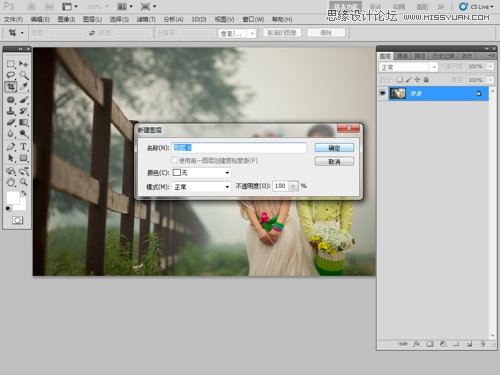Select the Eyedropper tool
Image resolution: width=500 pixels, height=375 pixels.
(x=23, y=87)
